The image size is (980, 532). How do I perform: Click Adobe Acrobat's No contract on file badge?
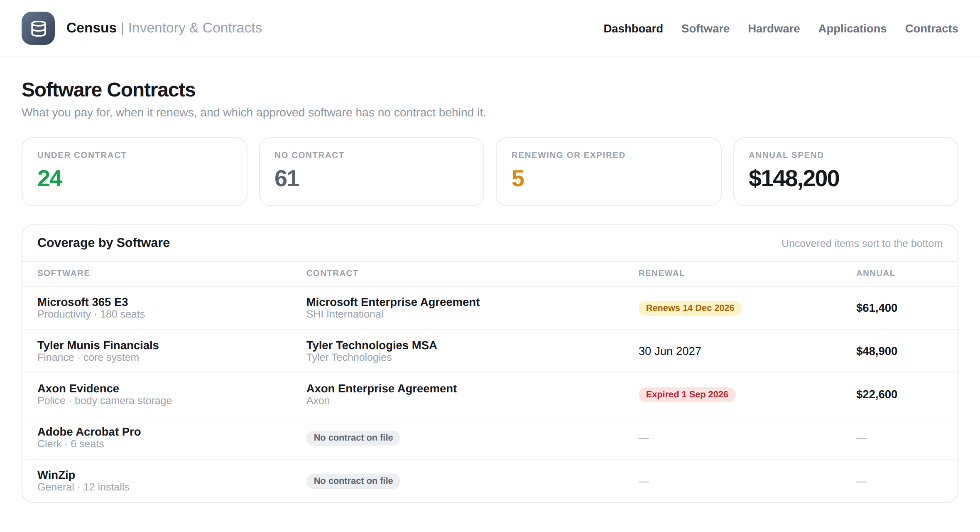coord(353,438)
